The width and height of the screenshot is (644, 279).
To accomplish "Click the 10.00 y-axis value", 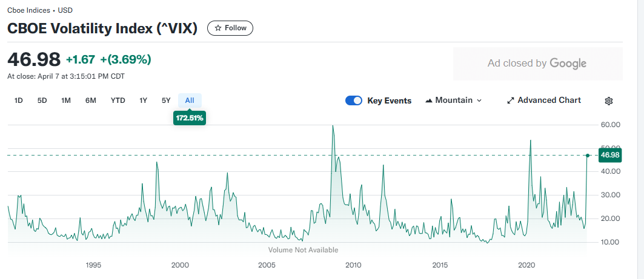I will coord(609,242).
